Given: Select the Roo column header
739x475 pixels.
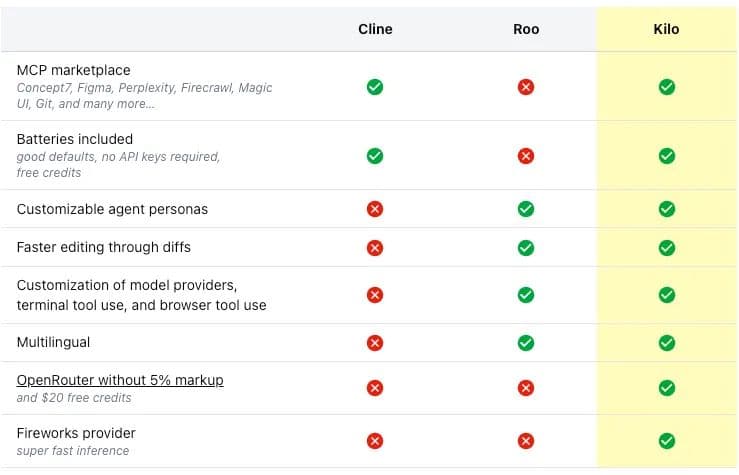Looking at the screenshot, I should 526,29.
